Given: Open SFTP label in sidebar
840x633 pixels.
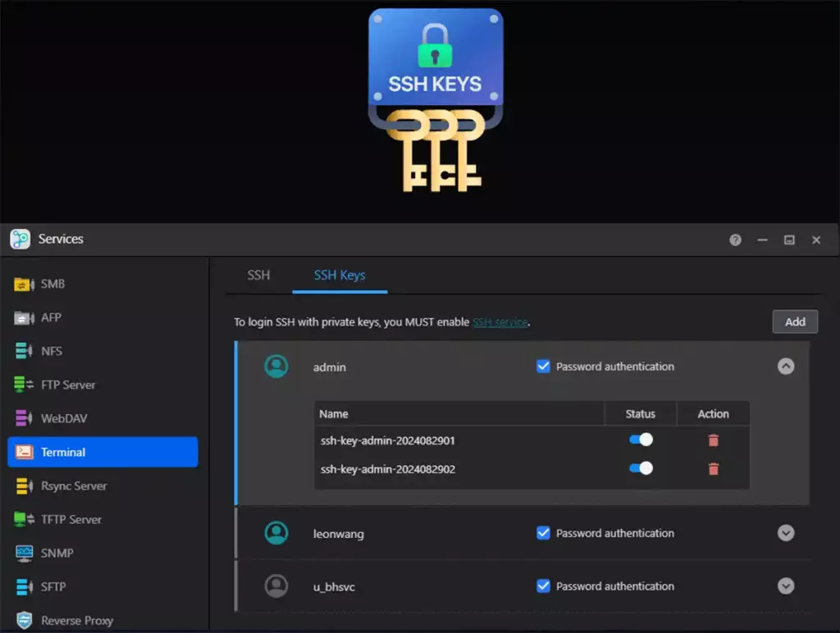Looking at the screenshot, I should click(53, 587).
